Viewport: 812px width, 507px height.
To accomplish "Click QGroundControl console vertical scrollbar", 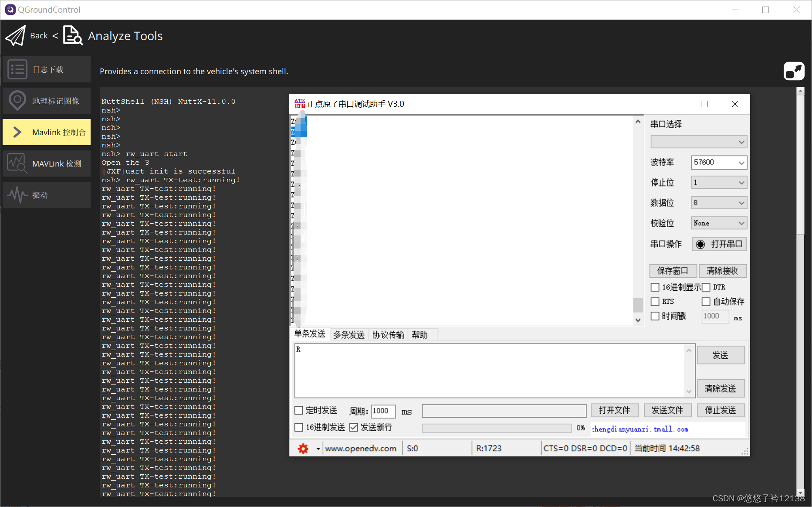I will (x=800, y=165).
